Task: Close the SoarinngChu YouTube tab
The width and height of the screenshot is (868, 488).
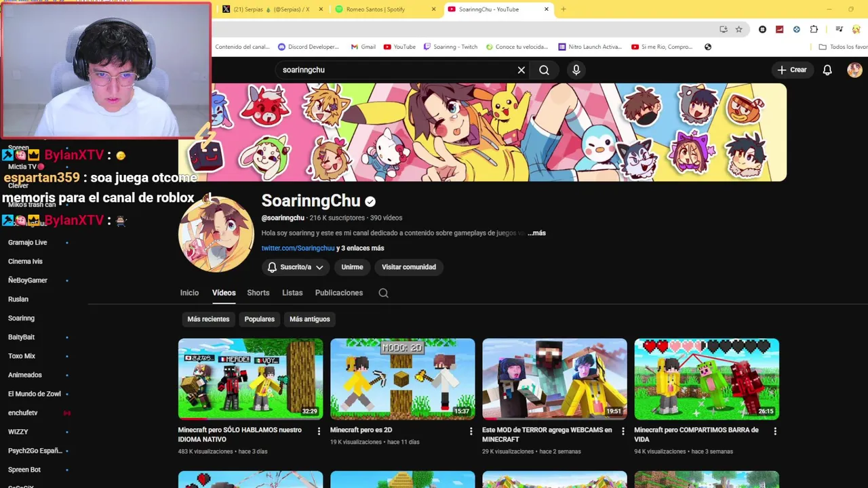Action: 547,9
